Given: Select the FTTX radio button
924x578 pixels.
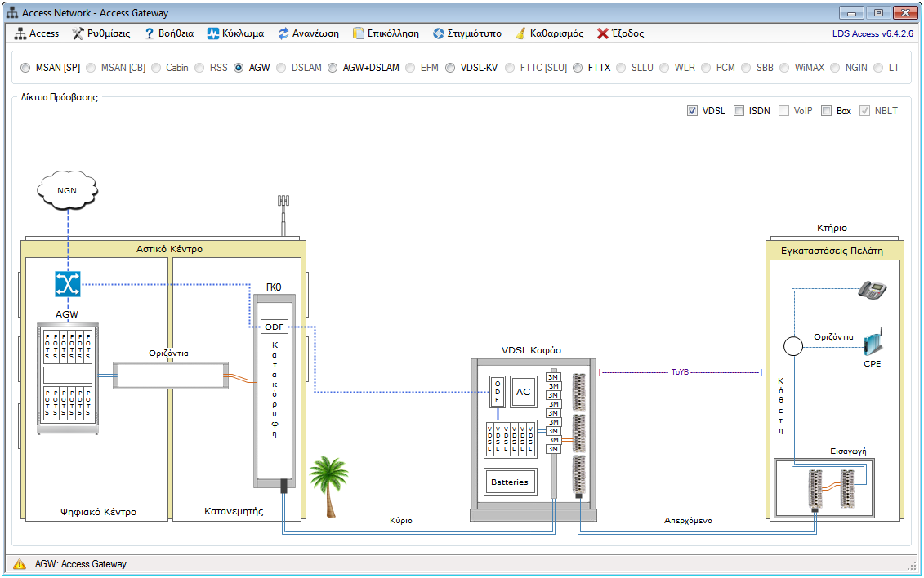Looking at the screenshot, I should tap(578, 68).
